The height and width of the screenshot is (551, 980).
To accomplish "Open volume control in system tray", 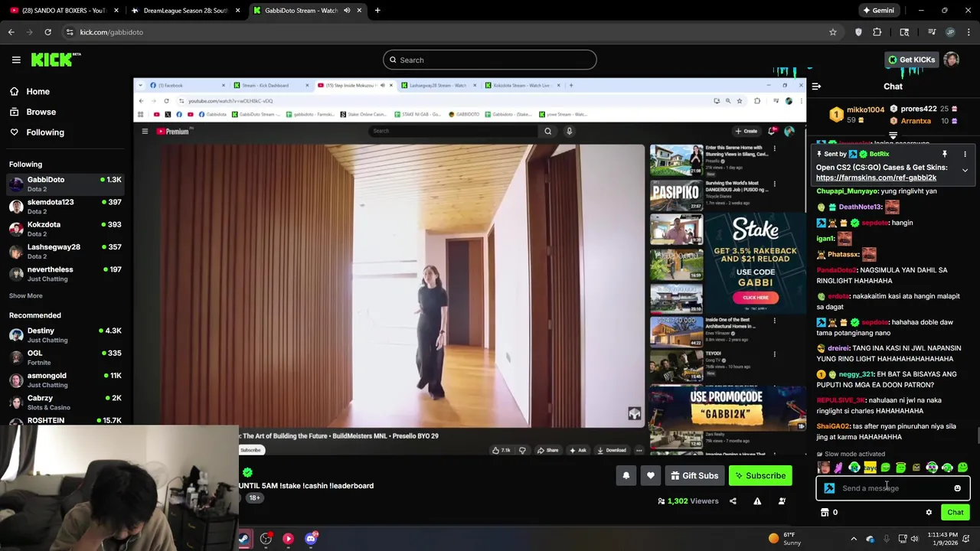I will coord(914,539).
